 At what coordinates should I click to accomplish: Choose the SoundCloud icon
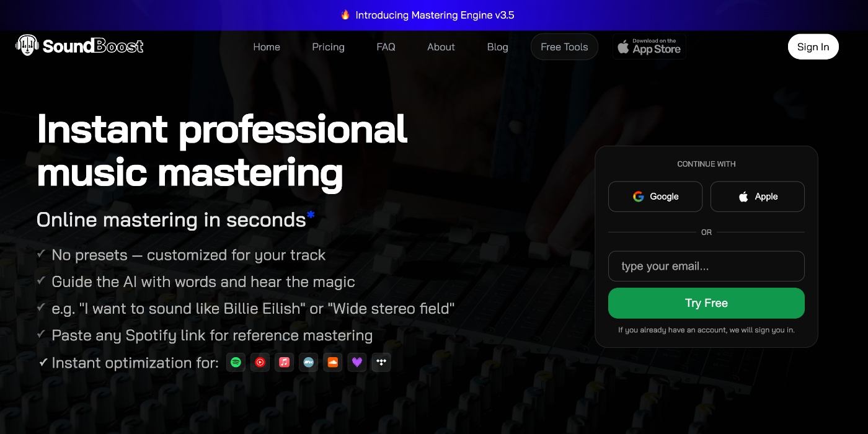pyautogui.click(x=333, y=363)
